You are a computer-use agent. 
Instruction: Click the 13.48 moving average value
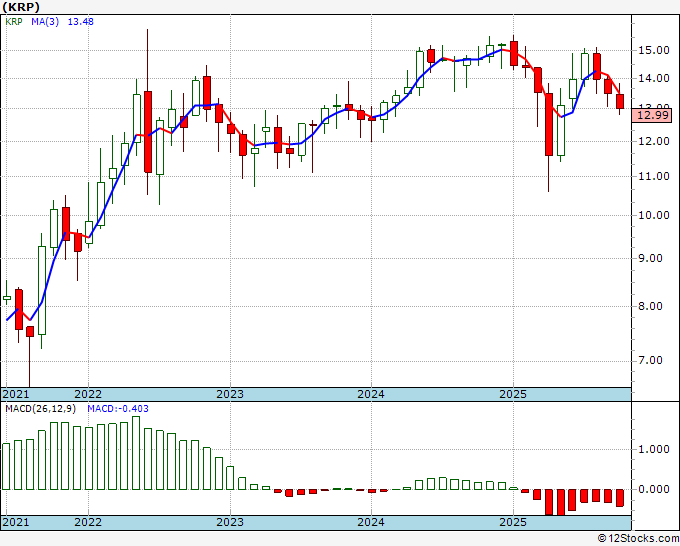pos(81,22)
